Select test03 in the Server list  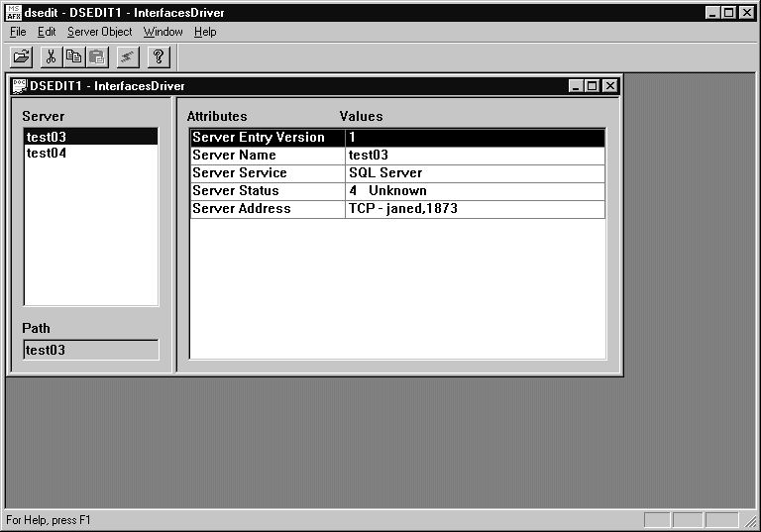tap(91, 137)
